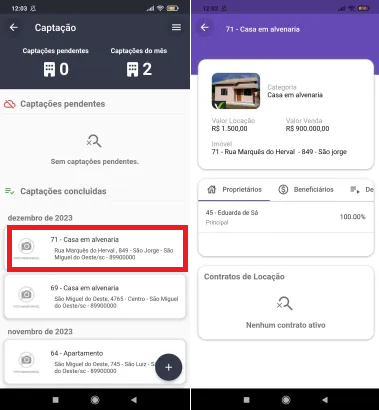Open the hamburger menu in Captação
Image resolution: width=379 pixels, height=410 pixels.
coord(176,27)
